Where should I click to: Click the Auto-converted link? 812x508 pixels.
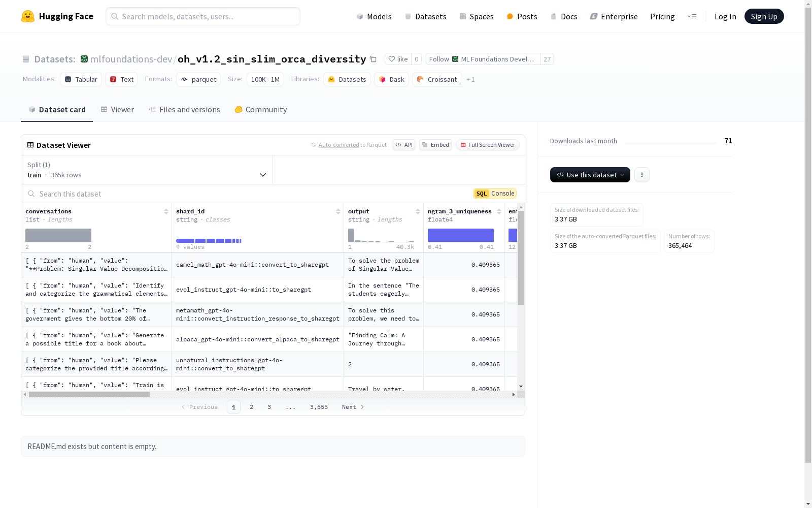tap(339, 145)
